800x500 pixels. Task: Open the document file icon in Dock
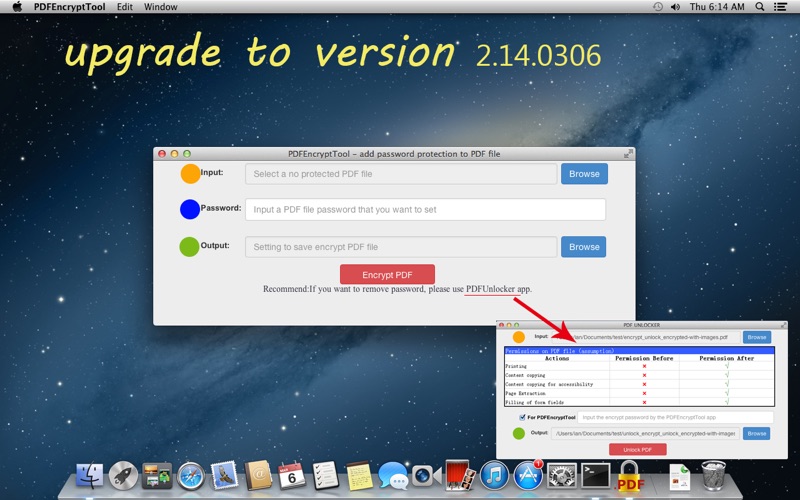click(x=680, y=477)
